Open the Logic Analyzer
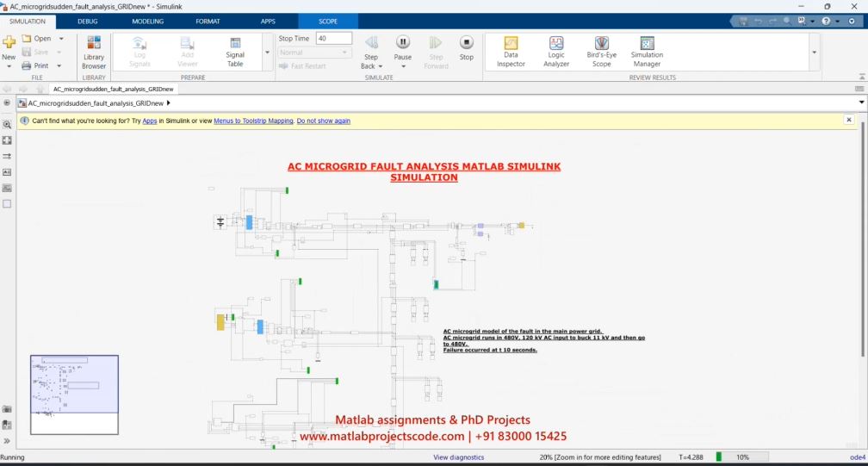 556,51
